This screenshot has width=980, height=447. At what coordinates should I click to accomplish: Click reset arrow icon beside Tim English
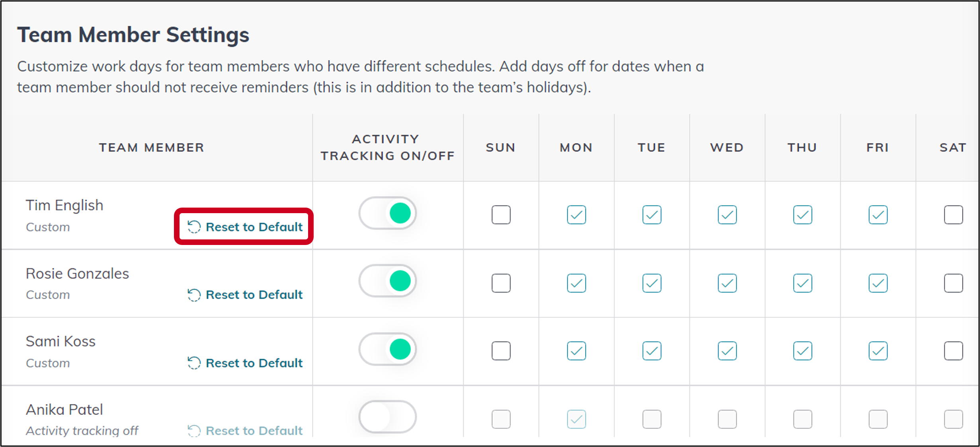coord(194,227)
